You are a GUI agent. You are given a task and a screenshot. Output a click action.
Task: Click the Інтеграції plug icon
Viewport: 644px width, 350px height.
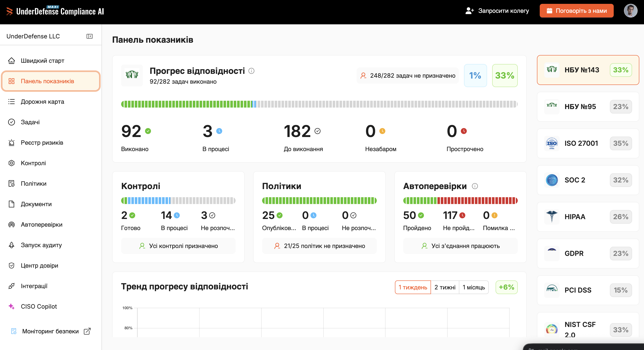coord(12,286)
